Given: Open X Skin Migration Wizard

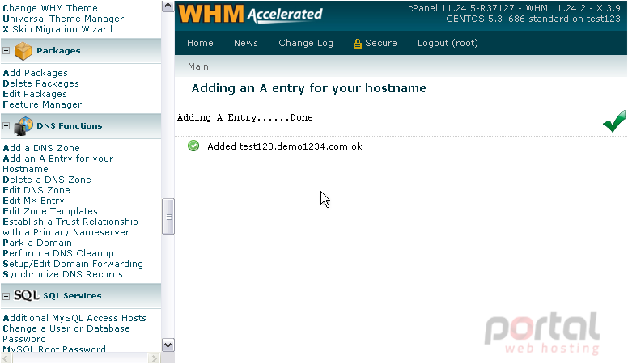Looking at the screenshot, I should [x=57, y=29].
